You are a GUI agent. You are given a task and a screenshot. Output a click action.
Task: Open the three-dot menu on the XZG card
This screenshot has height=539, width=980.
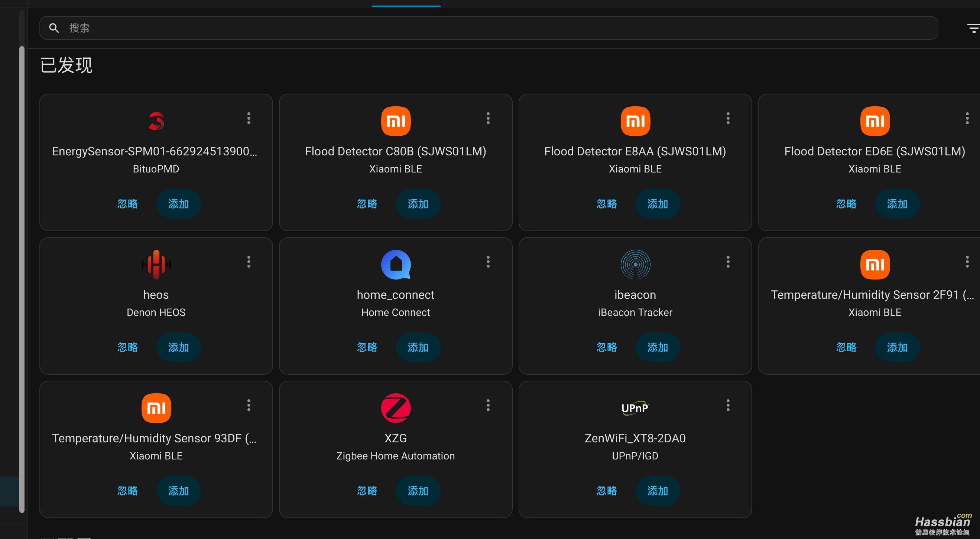tap(488, 406)
